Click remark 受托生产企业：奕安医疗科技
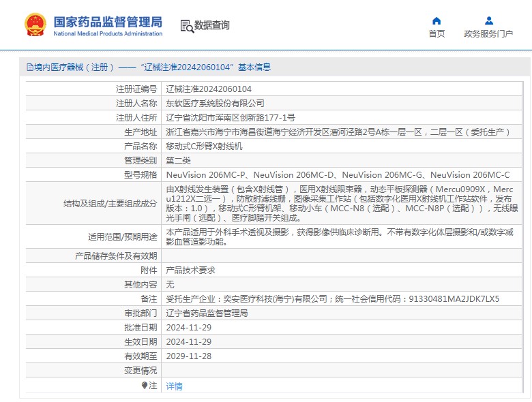Image resolution: width=532 pixels, height=402 pixels. [333, 298]
